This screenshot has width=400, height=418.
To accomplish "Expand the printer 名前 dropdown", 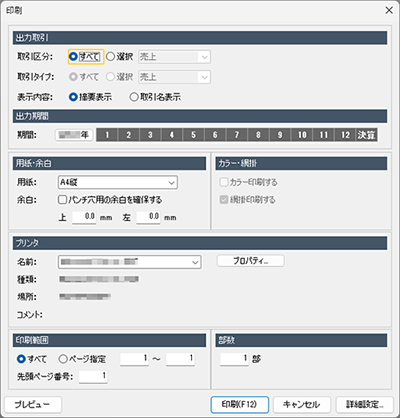I will point(130,262).
